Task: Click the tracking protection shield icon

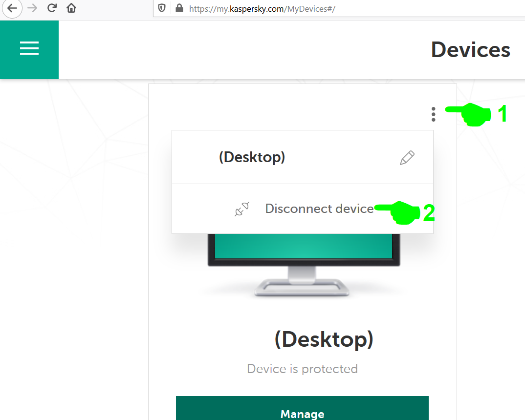Action: tap(162, 8)
